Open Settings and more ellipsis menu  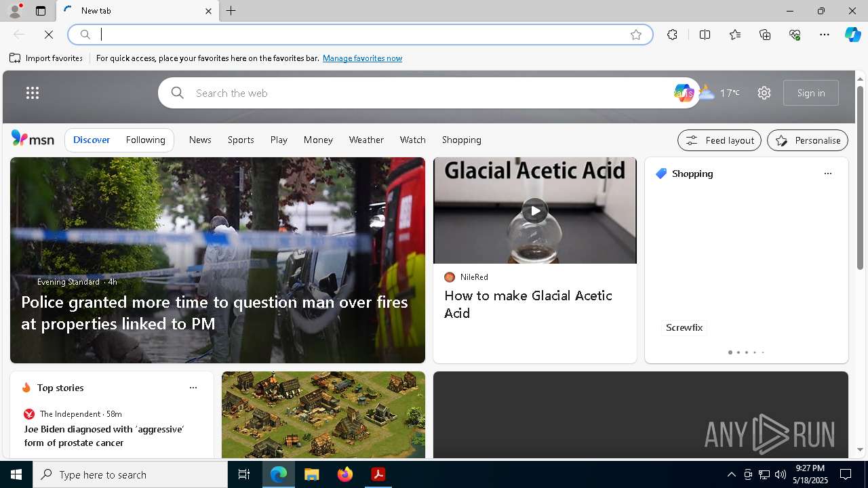[x=825, y=35]
